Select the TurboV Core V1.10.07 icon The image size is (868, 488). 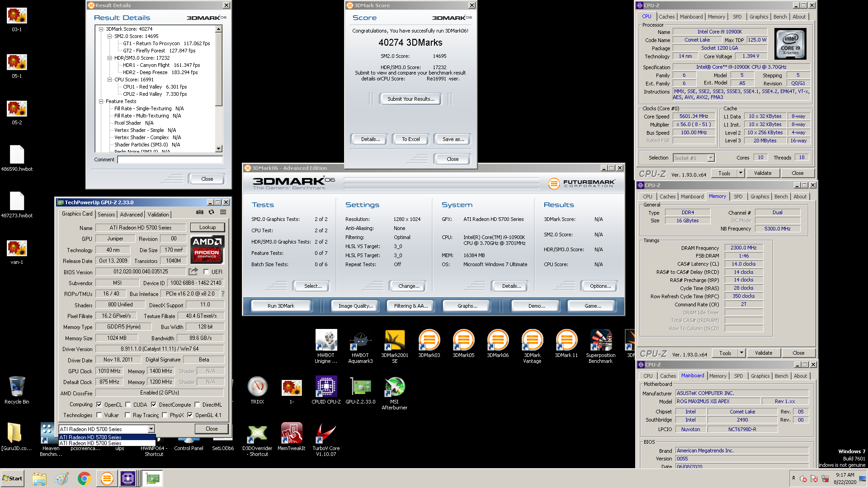[x=326, y=440]
